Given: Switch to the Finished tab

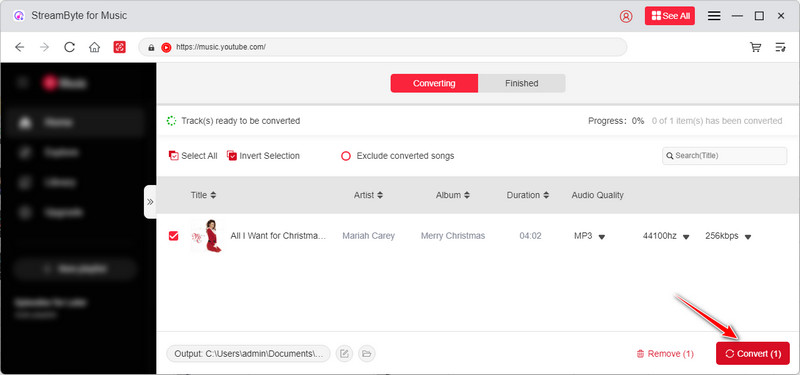Looking at the screenshot, I should coord(521,83).
